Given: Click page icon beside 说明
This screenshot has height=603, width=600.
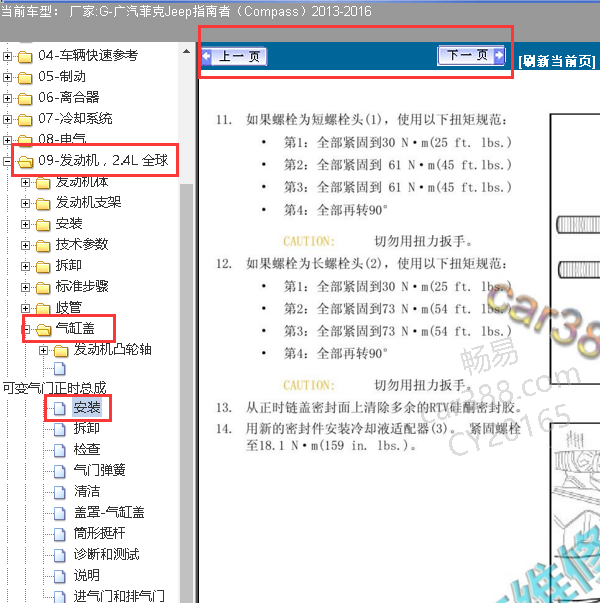Looking at the screenshot, I should (x=60, y=576).
